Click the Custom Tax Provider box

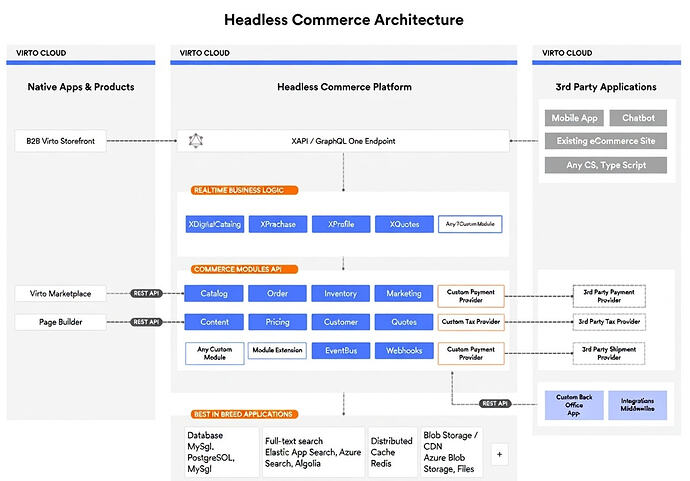pyautogui.click(x=471, y=322)
